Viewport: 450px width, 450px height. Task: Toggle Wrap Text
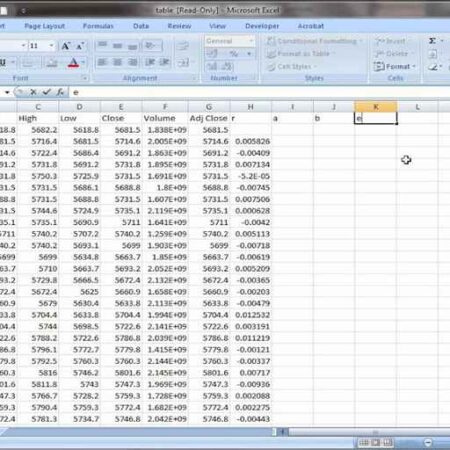pos(182,45)
